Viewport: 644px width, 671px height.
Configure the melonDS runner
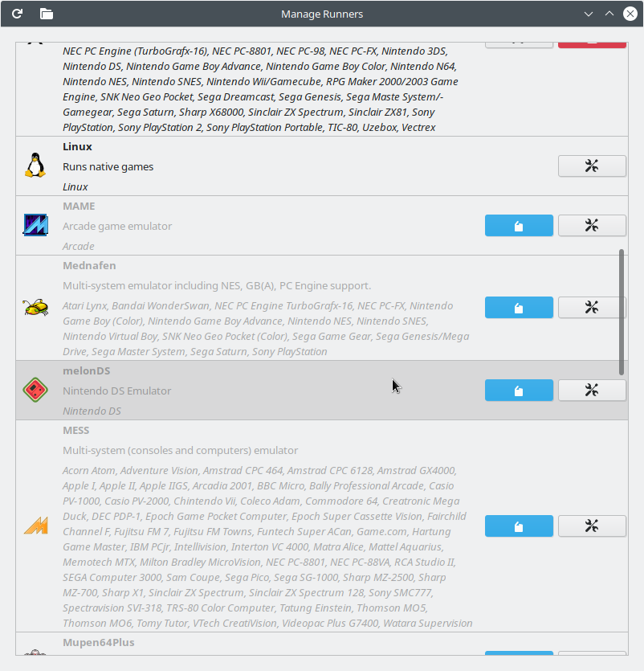pyautogui.click(x=592, y=391)
